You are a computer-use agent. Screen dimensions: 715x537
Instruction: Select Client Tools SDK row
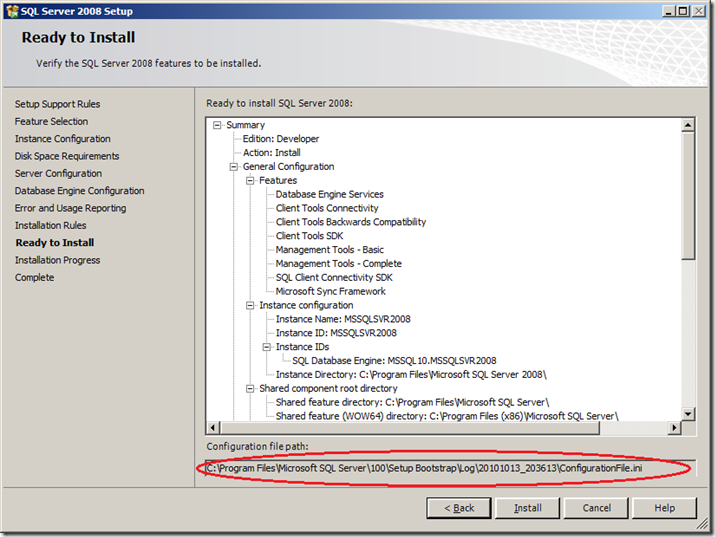pyautogui.click(x=309, y=236)
